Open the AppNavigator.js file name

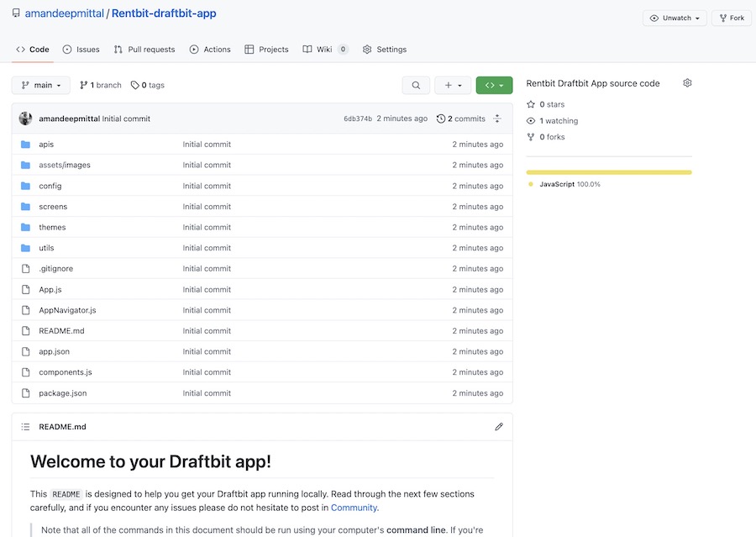(x=67, y=310)
